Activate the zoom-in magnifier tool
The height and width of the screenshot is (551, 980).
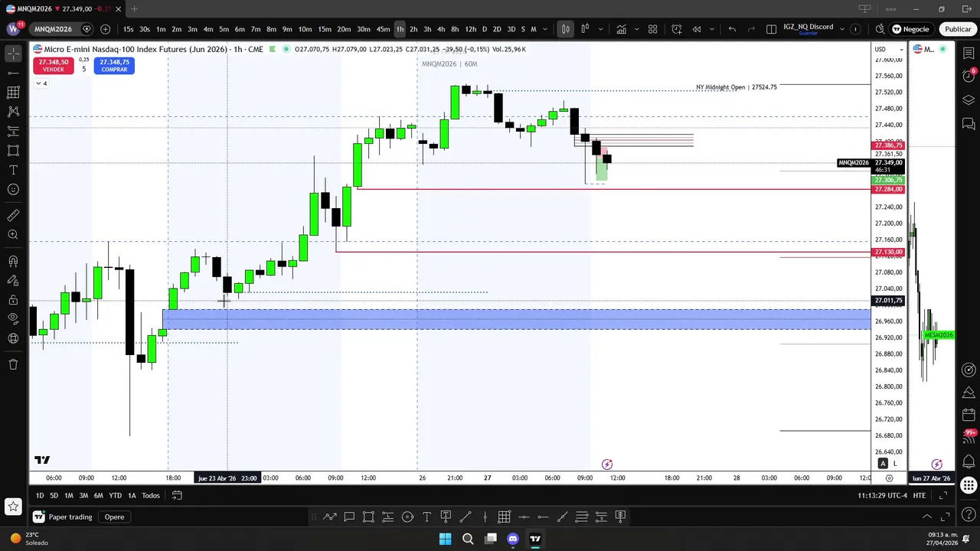pos(13,235)
